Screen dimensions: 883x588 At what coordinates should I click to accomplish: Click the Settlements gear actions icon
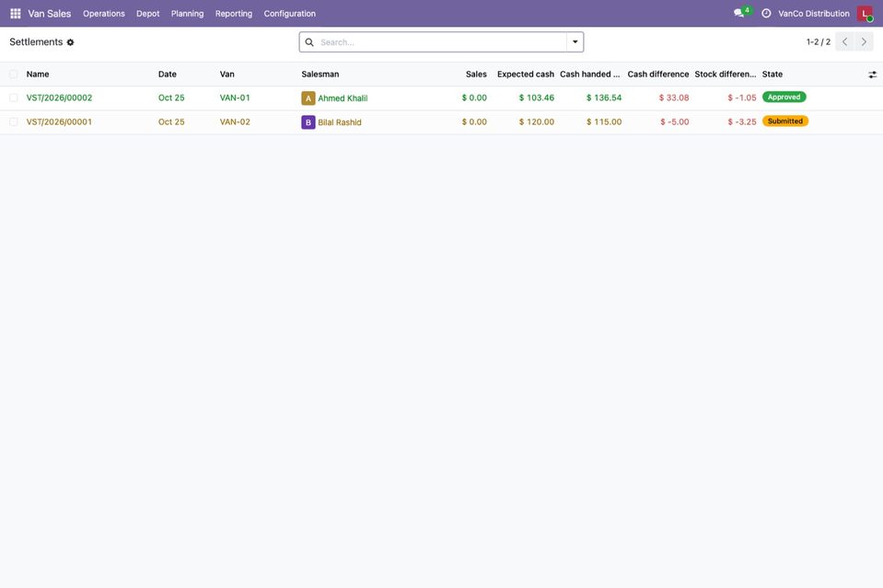tap(70, 42)
